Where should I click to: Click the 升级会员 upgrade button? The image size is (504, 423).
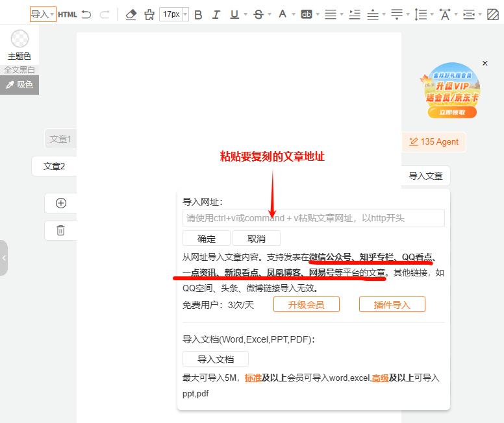point(306,305)
